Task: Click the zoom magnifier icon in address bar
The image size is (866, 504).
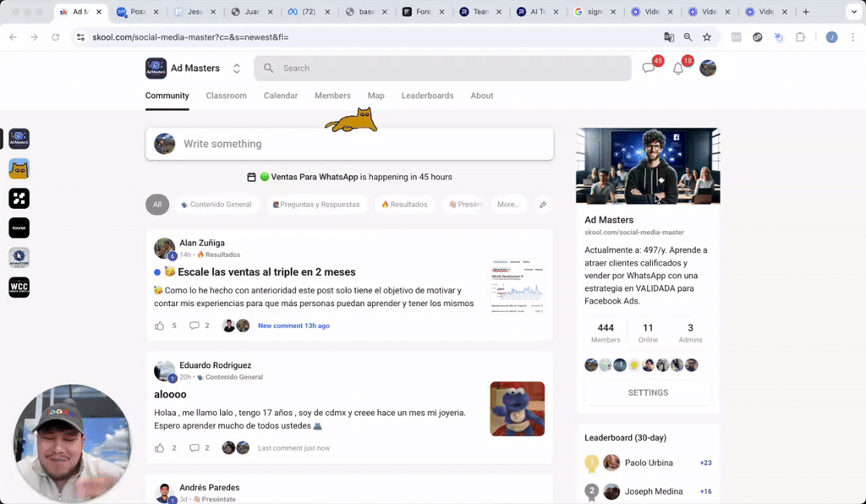Action: [x=688, y=37]
